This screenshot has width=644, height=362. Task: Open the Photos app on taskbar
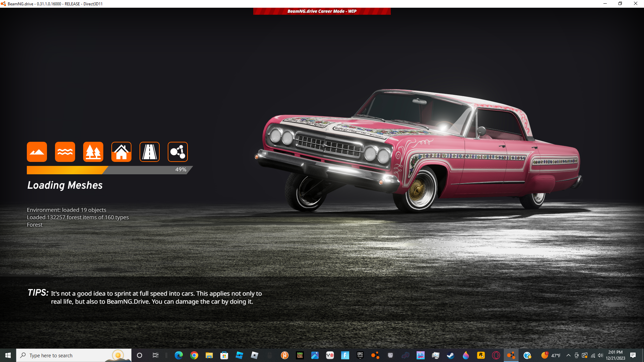coord(315,355)
